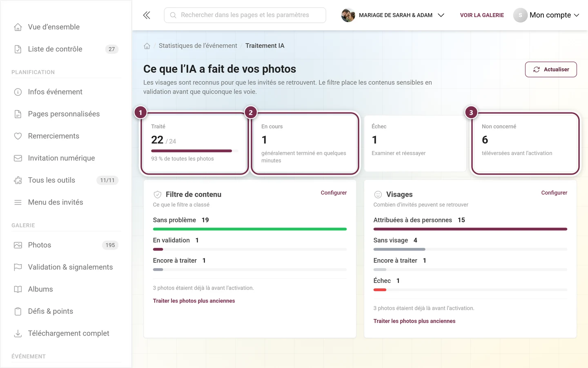The image size is (588, 368).
Task: Click Traiter les photos plus anciennes under Visages
Action: (414, 321)
